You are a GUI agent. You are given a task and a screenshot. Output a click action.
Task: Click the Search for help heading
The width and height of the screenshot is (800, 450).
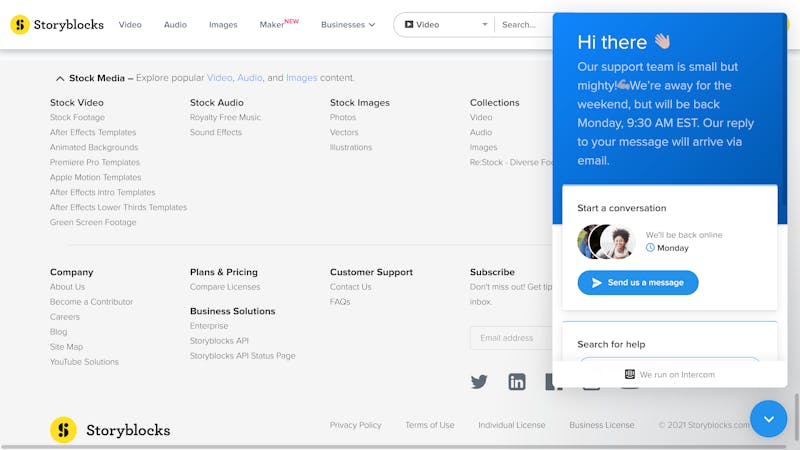pyautogui.click(x=611, y=344)
